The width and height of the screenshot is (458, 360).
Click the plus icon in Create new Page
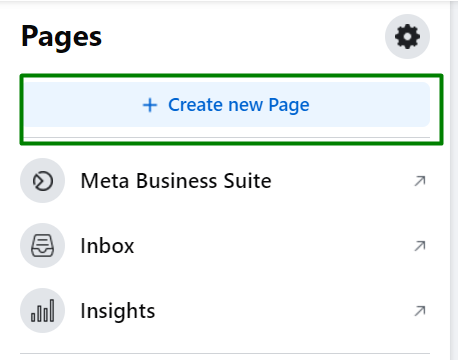coord(150,105)
